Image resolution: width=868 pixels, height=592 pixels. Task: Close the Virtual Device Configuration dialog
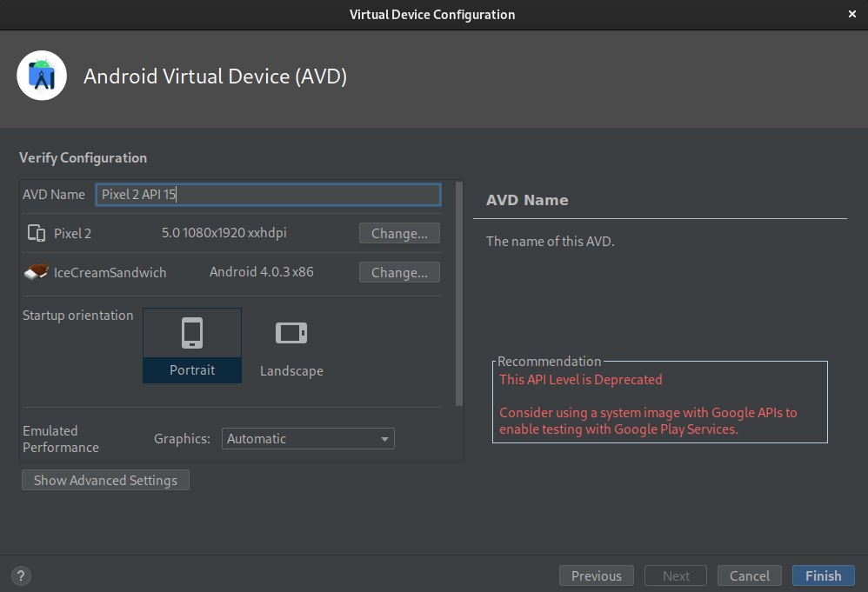tap(852, 14)
